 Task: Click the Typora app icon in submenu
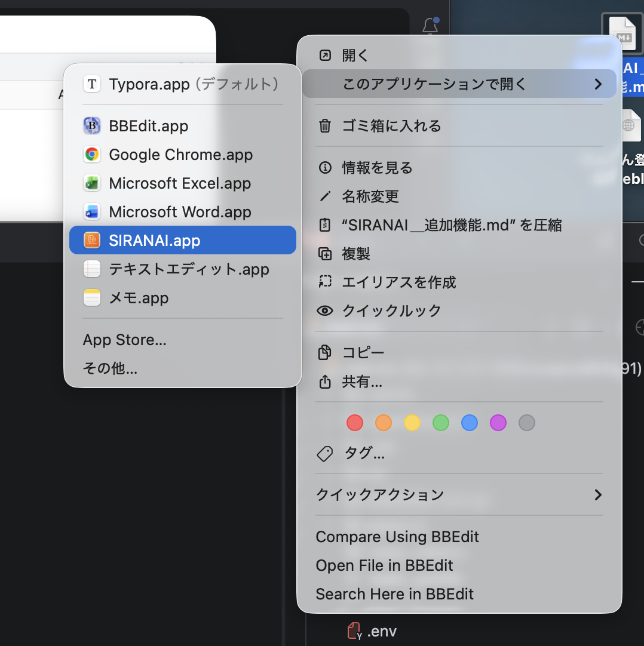tap(92, 84)
